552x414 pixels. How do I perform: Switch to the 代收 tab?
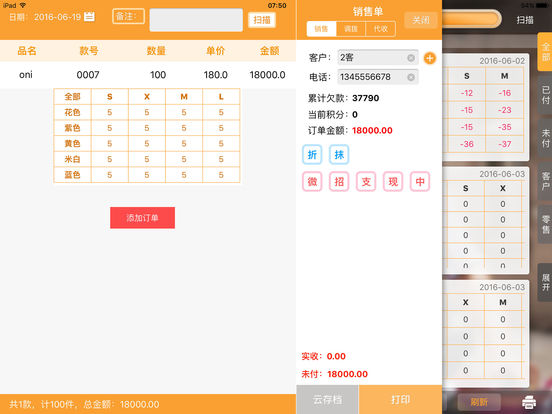click(381, 29)
